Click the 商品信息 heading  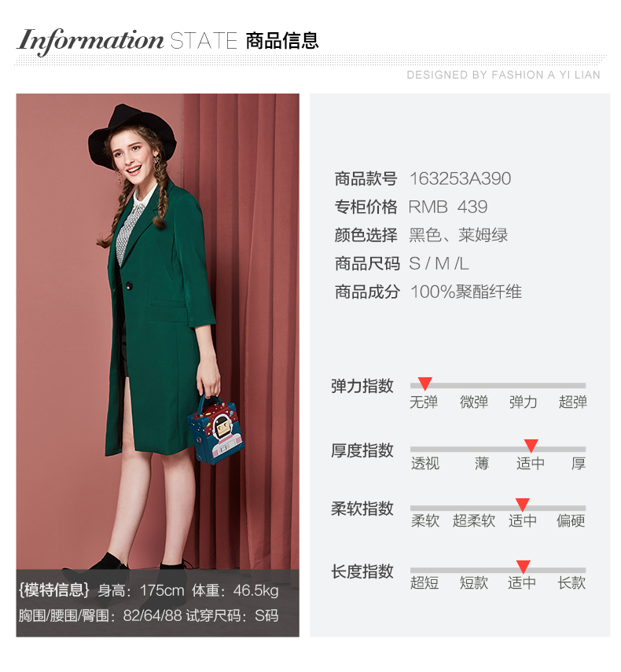click(282, 41)
